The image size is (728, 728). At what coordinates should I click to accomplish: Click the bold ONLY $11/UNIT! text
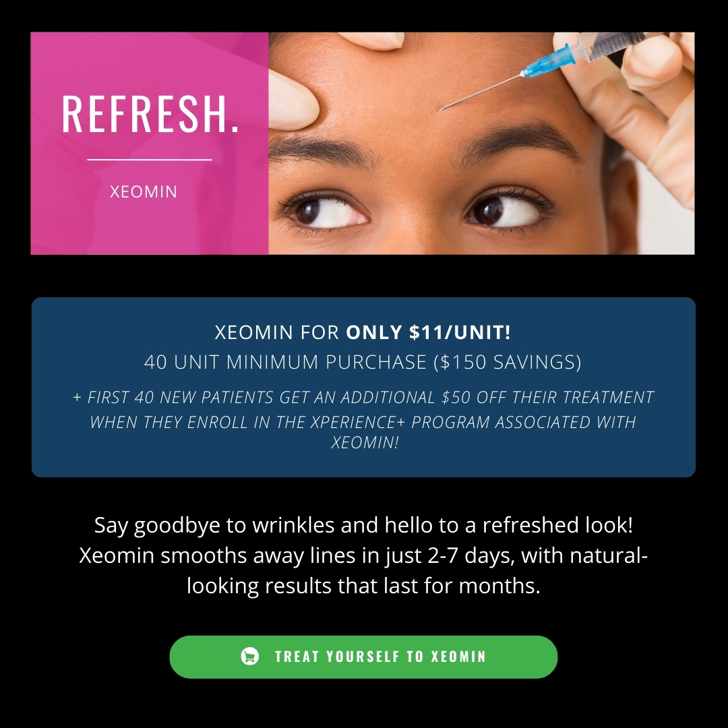428,332
